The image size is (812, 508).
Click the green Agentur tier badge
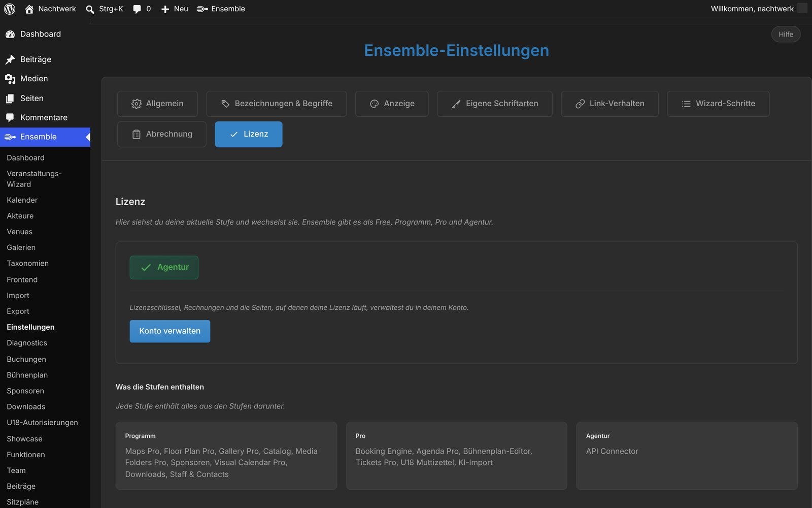(x=164, y=267)
